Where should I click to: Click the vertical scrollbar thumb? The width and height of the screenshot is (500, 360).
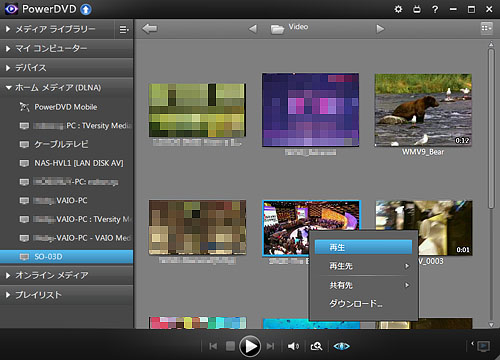pyautogui.click(x=491, y=128)
